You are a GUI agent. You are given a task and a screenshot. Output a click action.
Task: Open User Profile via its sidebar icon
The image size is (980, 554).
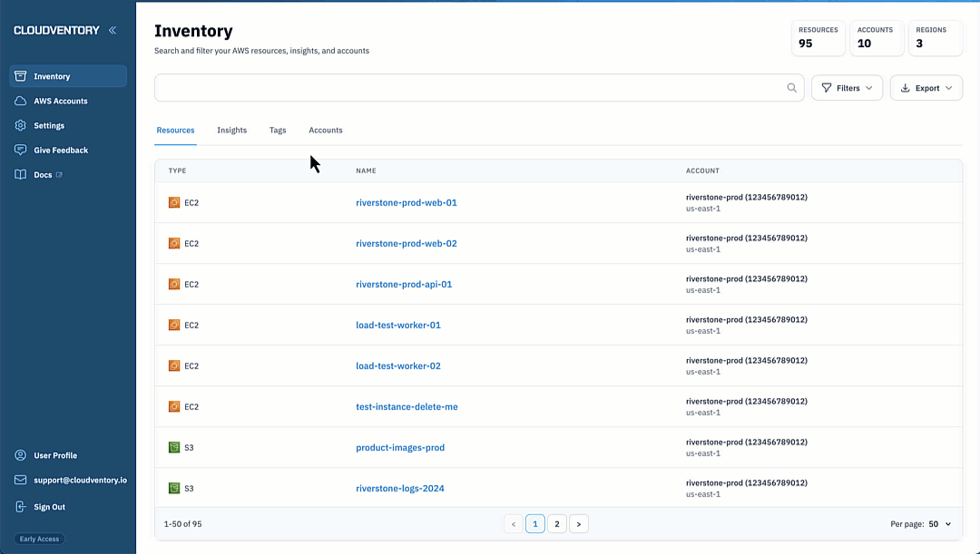[20, 455]
